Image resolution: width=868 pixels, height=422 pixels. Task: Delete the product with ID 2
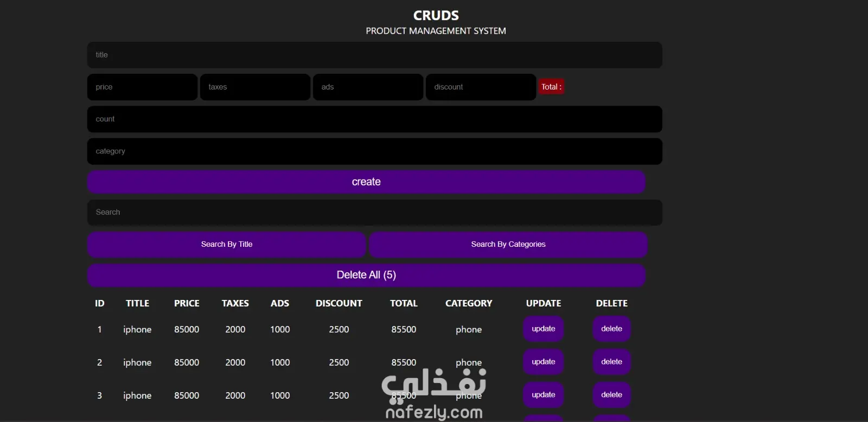pos(611,362)
